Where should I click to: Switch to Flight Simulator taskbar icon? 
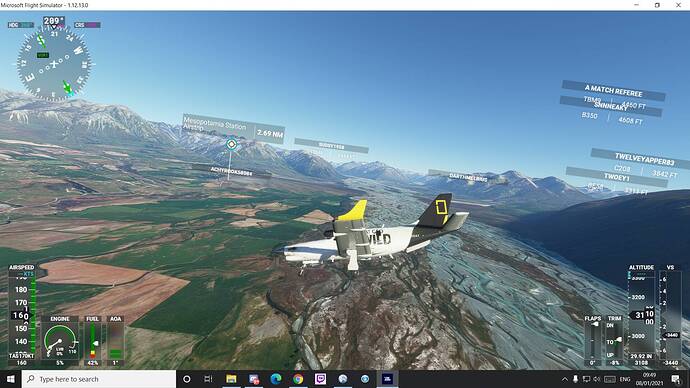pos(387,379)
